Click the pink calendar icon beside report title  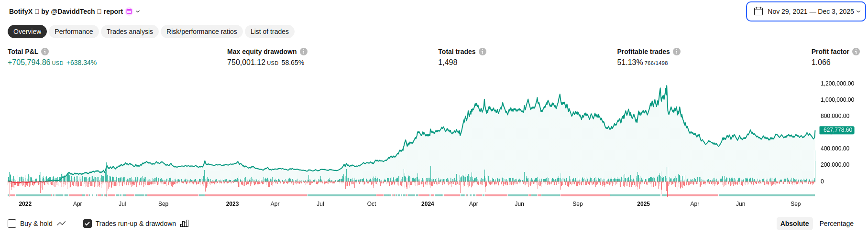point(129,11)
